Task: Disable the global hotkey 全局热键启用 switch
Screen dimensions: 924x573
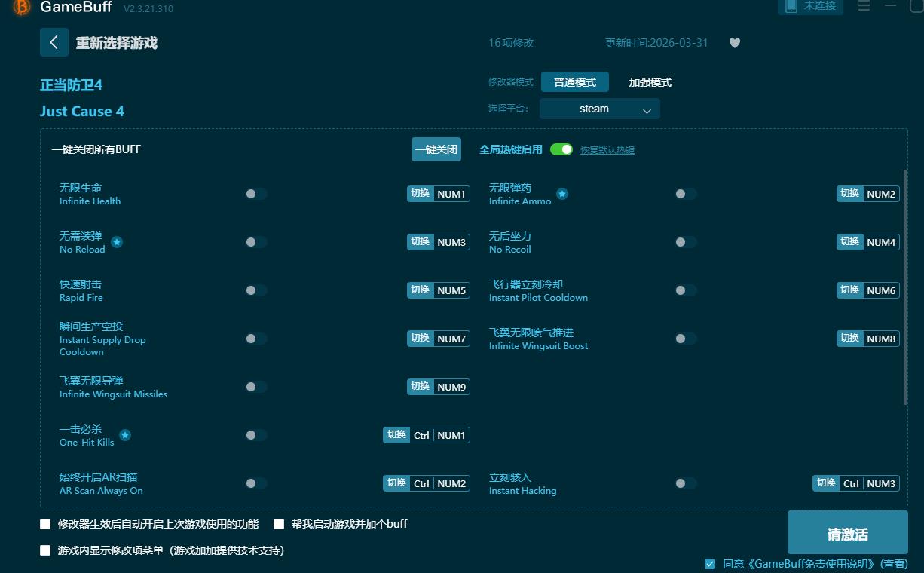Action: (561, 149)
